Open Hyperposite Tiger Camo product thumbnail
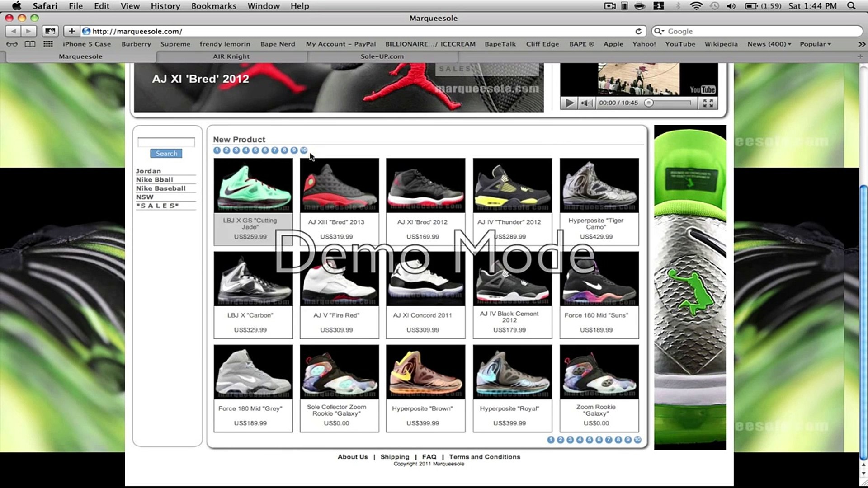Screen dimensions: 868x488 599,185
